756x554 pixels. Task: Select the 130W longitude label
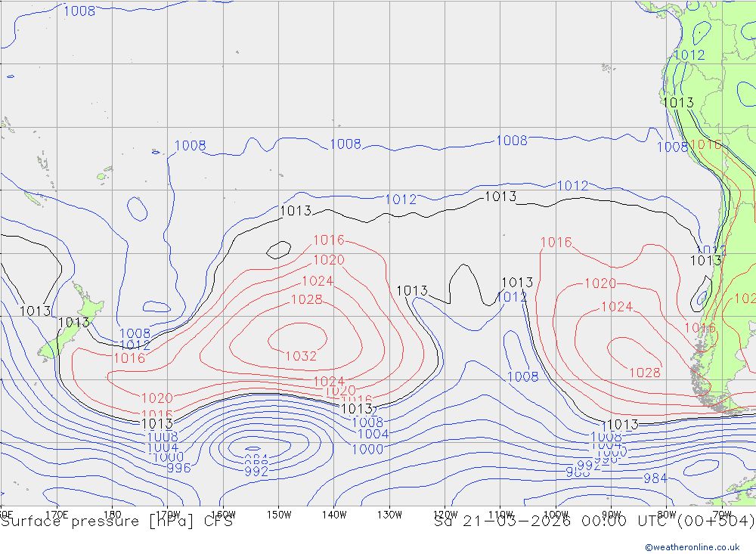coord(389,515)
